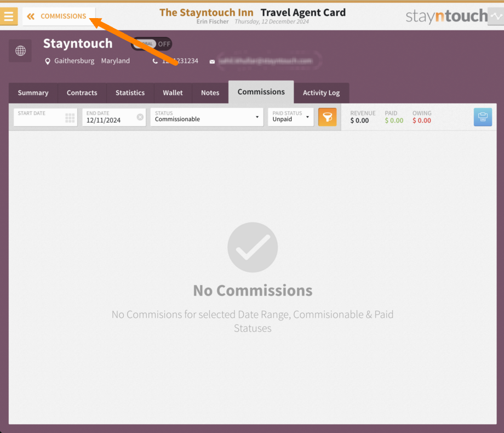Click the blue print button
504x433 pixels.
(x=483, y=117)
